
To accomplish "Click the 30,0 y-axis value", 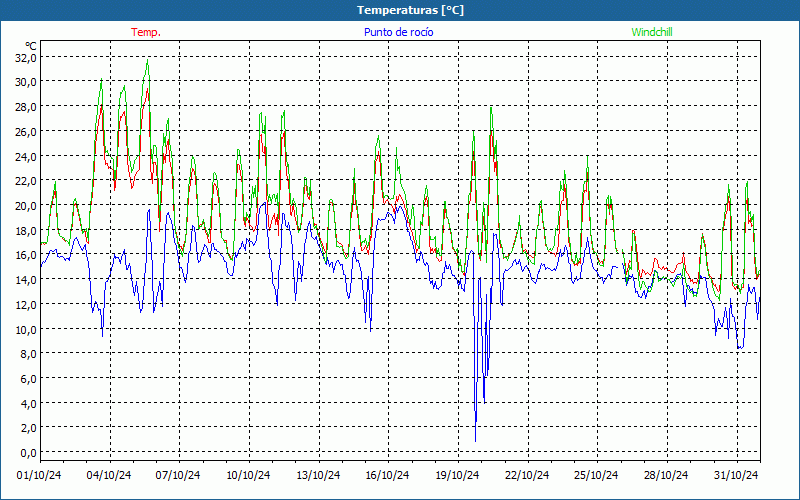I will click(26, 82).
